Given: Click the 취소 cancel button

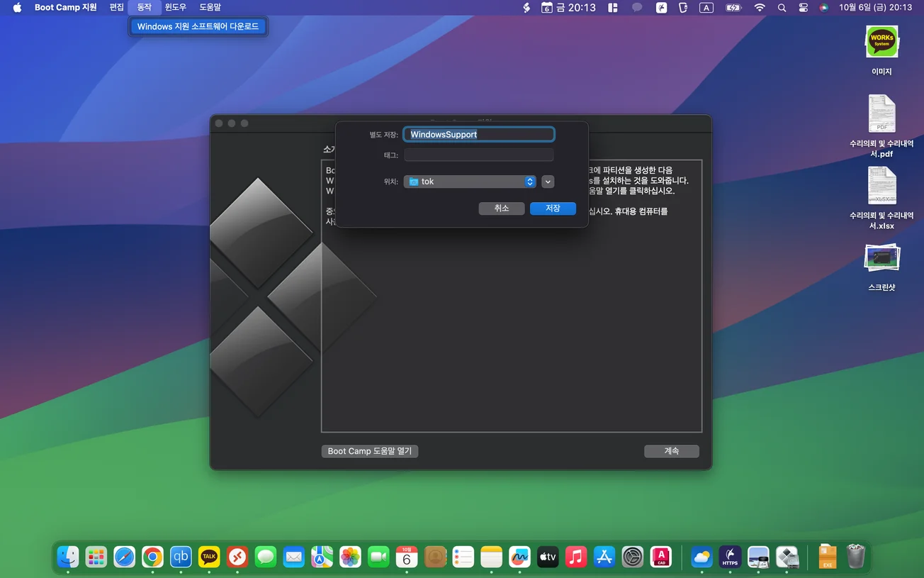Looking at the screenshot, I should (502, 209).
